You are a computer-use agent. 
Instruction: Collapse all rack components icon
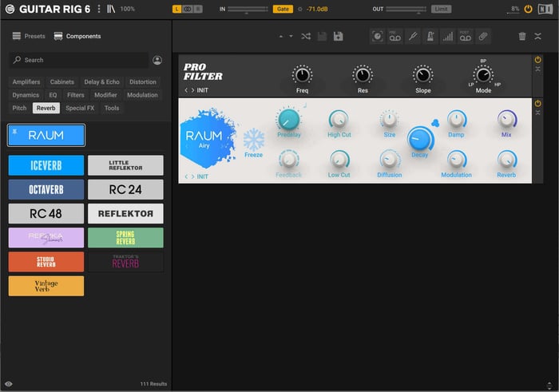coord(538,37)
